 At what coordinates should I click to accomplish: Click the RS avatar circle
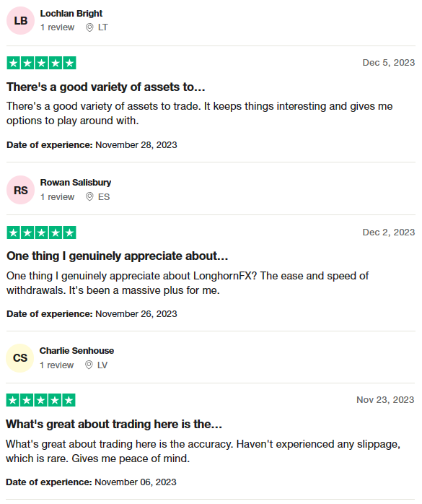20,190
